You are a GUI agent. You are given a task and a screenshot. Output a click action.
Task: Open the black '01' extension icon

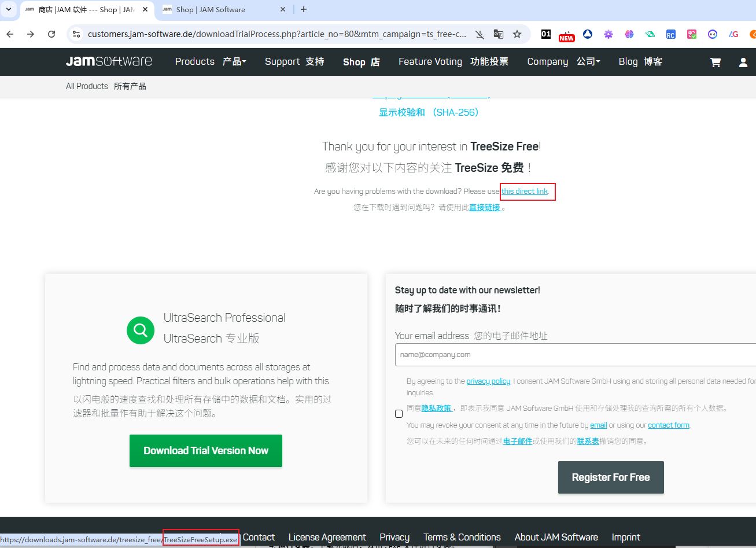click(546, 34)
